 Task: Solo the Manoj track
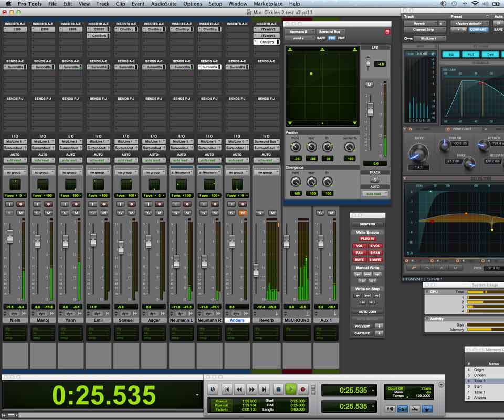37,213
